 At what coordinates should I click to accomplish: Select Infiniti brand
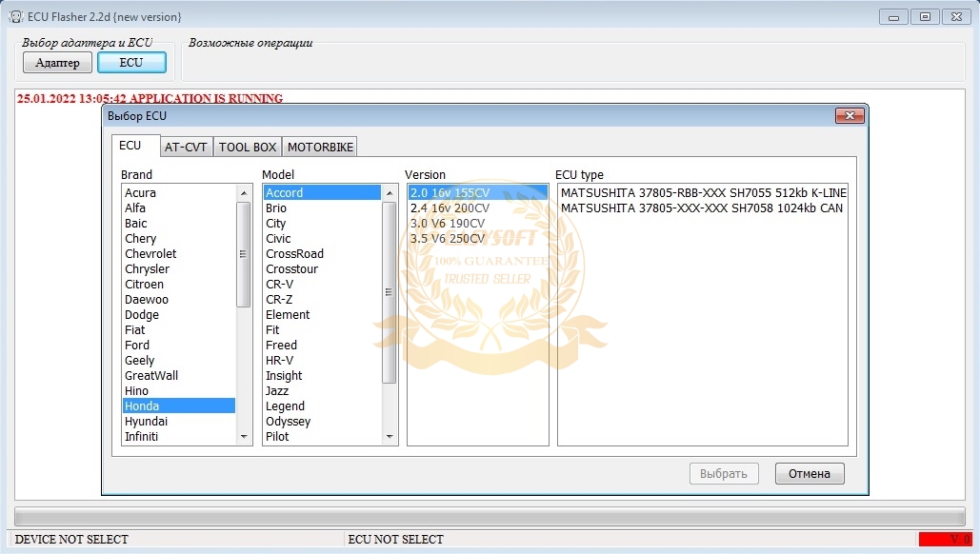click(x=179, y=437)
